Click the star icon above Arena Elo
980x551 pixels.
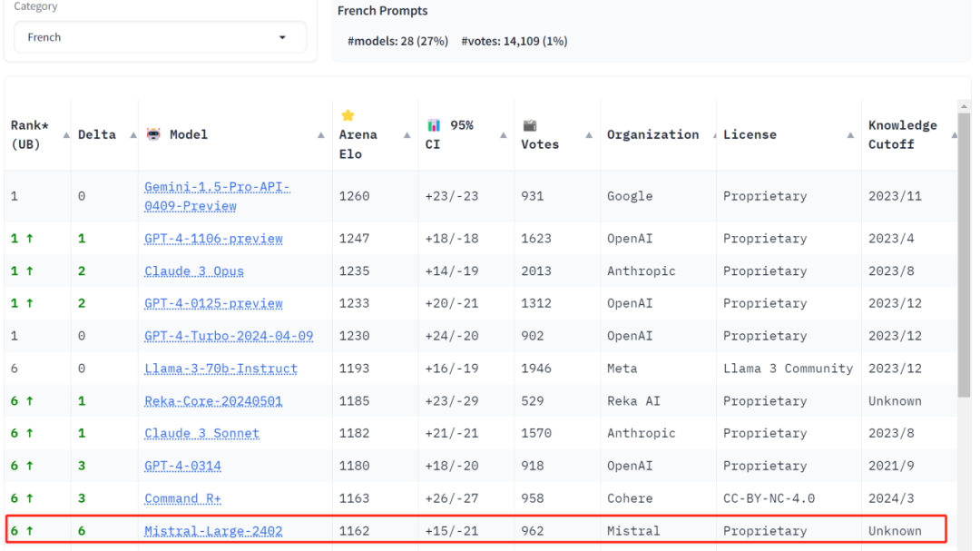tap(348, 115)
